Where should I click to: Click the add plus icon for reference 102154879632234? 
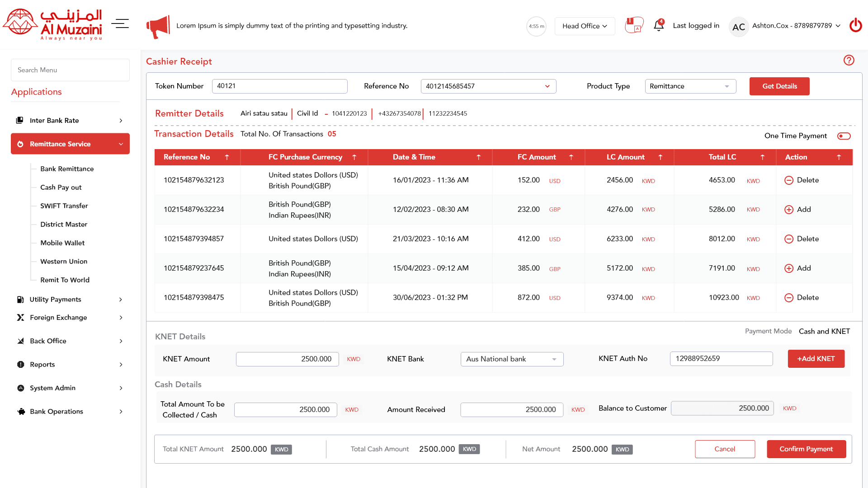coord(789,210)
